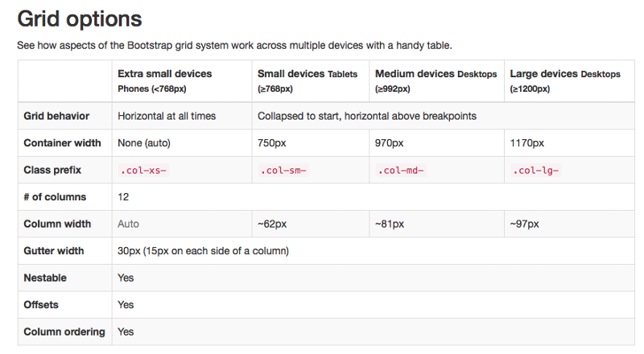Click the Extra small devices column header
This screenshot has height=354, width=644.
click(165, 81)
